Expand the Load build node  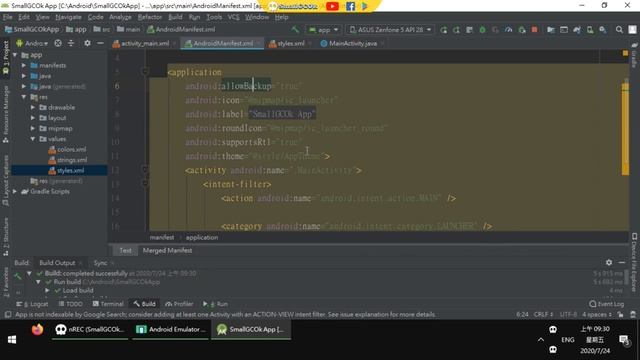[47, 291]
